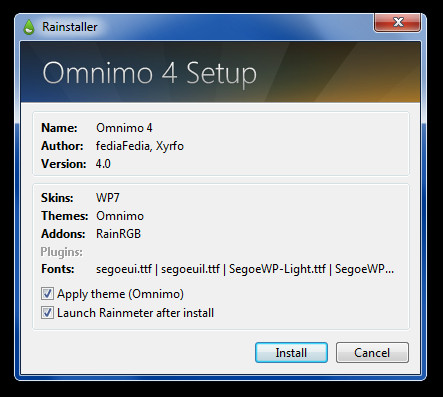Click the 'Skins:' label
The width and height of the screenshot is (443, 397).
(57, 198)
